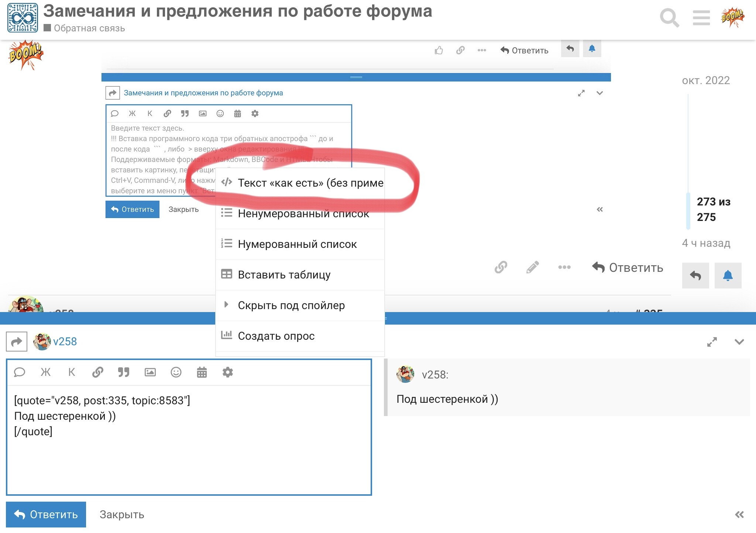Screen dimensions: 756x533
Task: Open the v258 user link in composer
Action: click(x=65, y=342)
